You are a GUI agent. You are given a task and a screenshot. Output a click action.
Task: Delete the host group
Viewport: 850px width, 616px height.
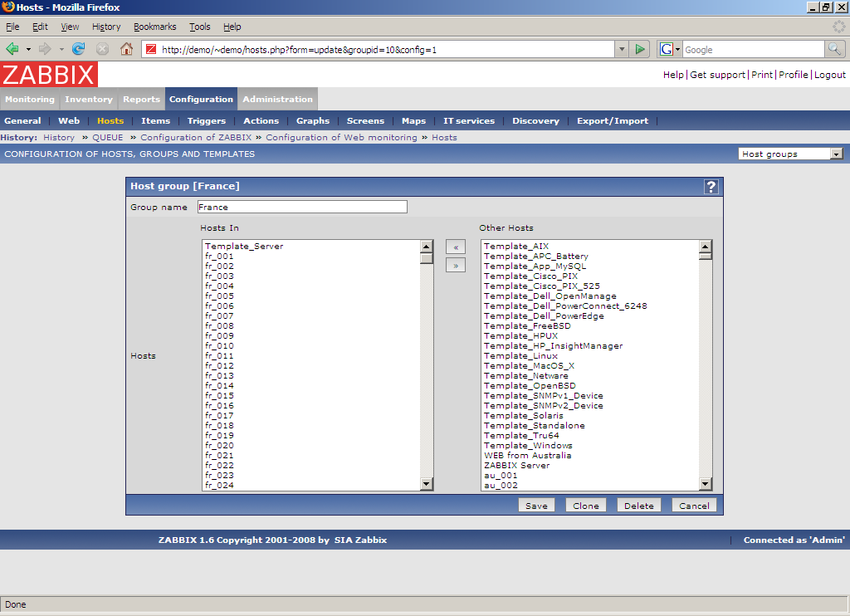coord(638,506)
